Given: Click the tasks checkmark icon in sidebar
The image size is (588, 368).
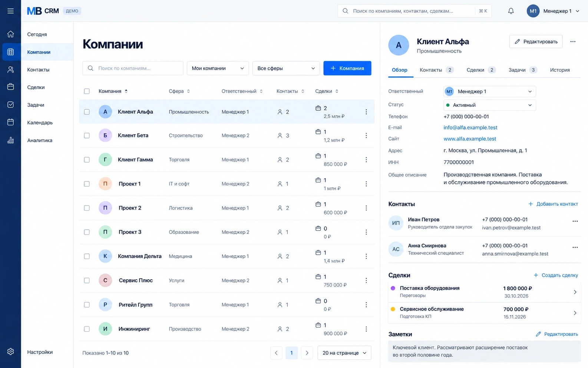Looking at the screenshot, I should click(x=10, y=105).
